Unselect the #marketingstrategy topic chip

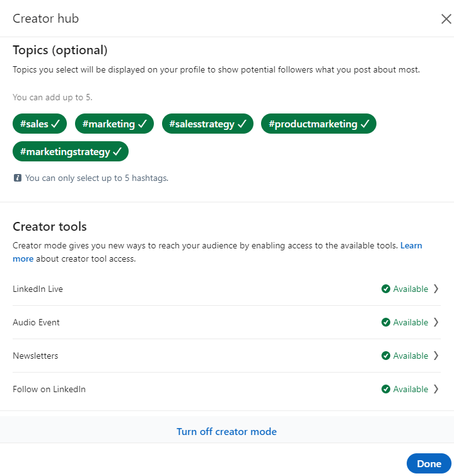(71, 152)
